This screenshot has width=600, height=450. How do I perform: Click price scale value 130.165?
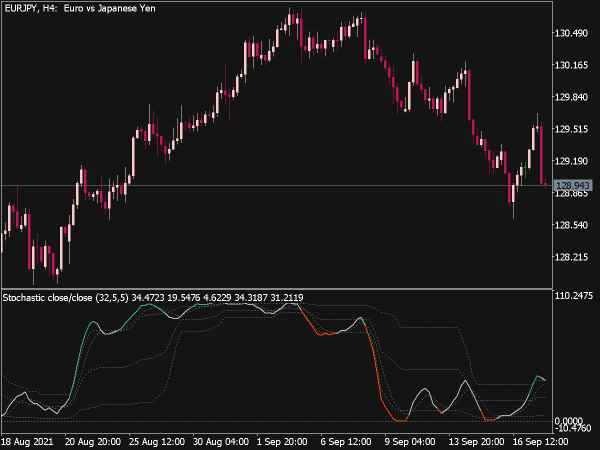pos(571,65)
